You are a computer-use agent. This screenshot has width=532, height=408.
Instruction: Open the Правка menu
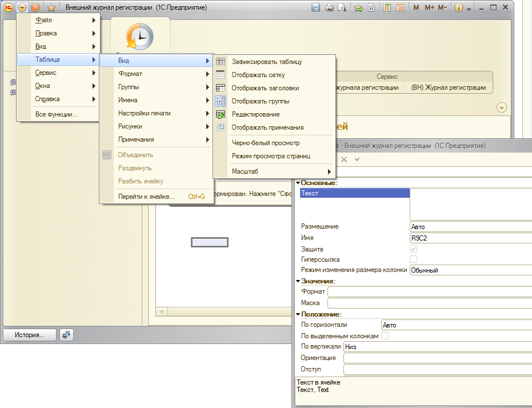tap(58, 33)
